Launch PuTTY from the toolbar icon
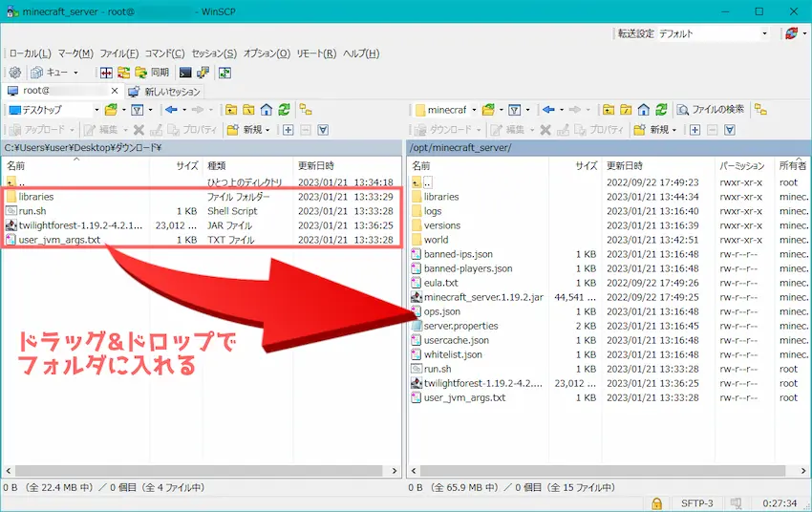812x512 pixels. coord(203,73)
